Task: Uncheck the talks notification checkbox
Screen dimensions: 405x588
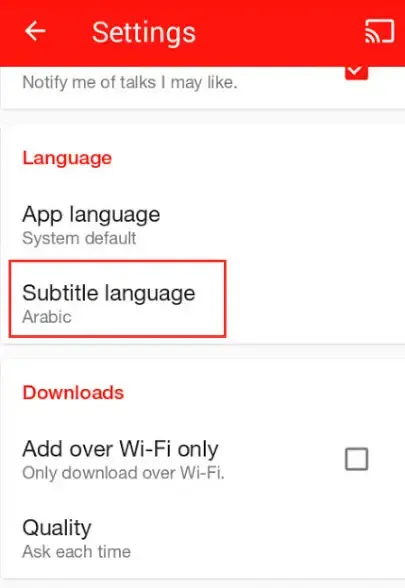Action: (x=356, y=72)
